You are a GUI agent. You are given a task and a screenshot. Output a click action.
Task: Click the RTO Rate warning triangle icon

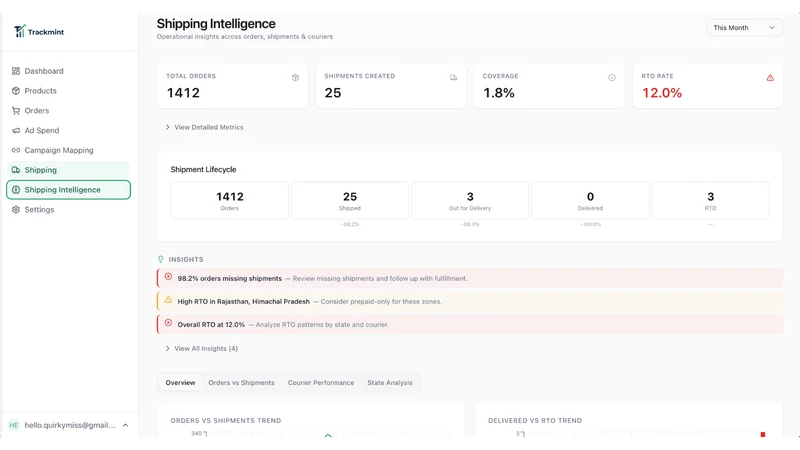pos(770,78)
